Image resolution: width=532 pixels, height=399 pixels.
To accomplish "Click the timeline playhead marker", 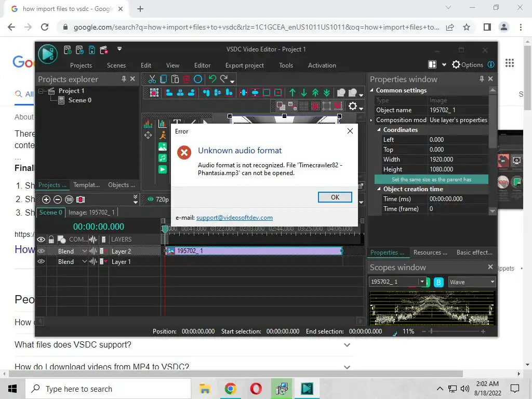I will coord(165,230).
